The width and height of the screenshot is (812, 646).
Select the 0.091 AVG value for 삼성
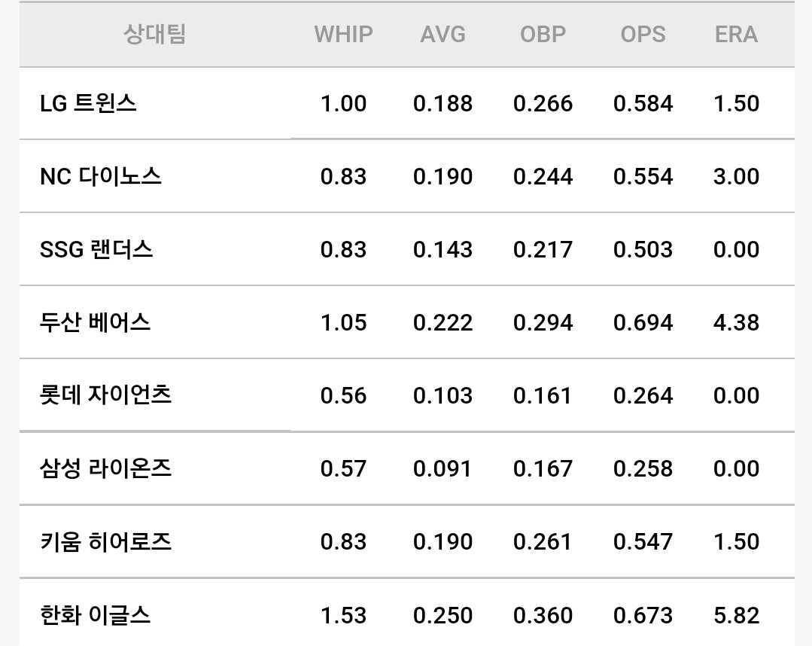click(x=442, y=469)
